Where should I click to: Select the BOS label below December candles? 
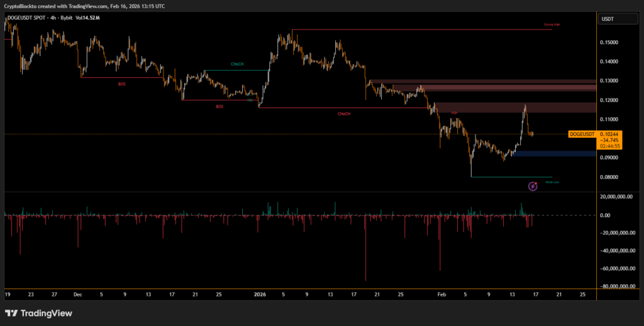[121, 84]
